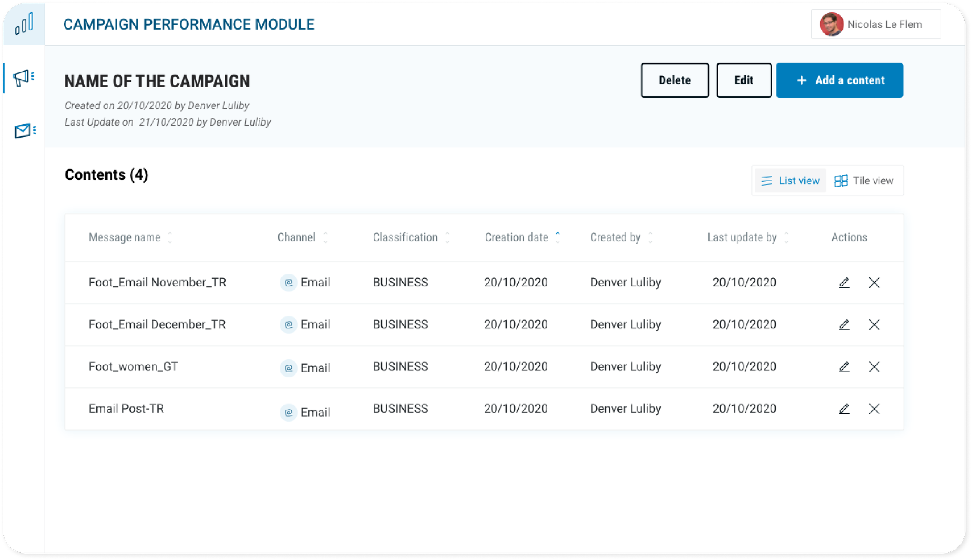
Task: Open the bar chart performance icon
Action: point(24,24)
